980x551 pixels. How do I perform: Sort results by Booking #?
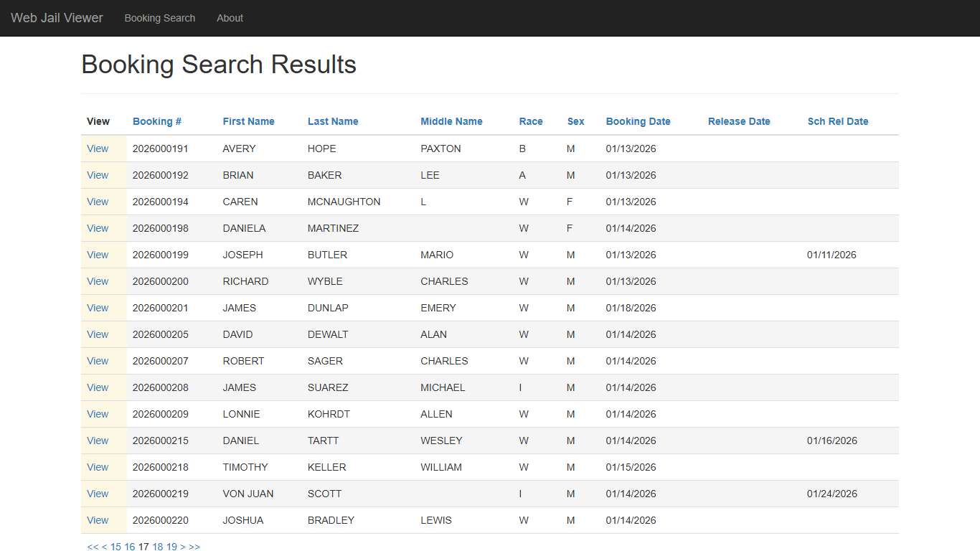[156, 121]
